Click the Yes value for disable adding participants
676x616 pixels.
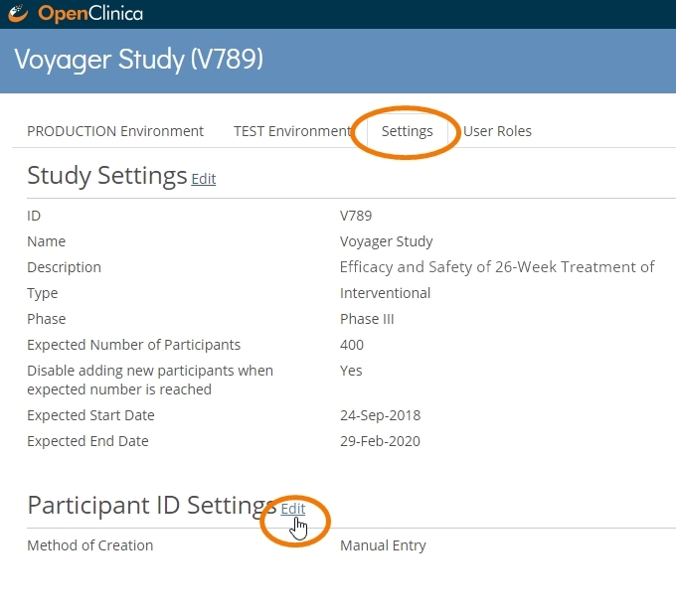(351, 371)
